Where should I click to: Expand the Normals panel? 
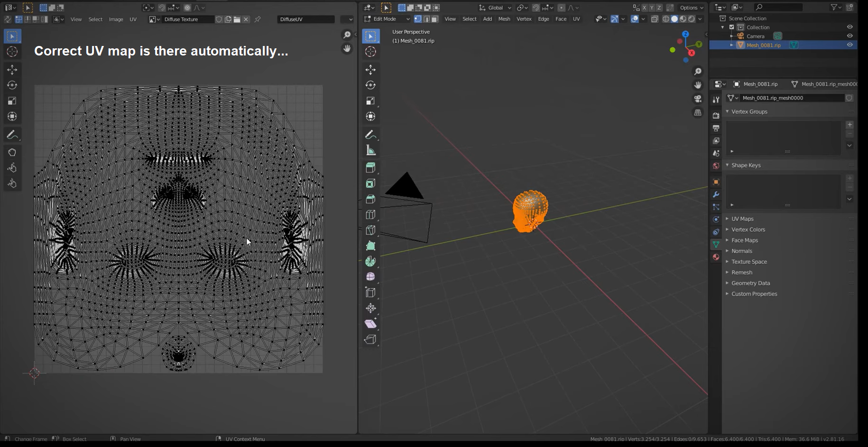[x=742, y=251]
